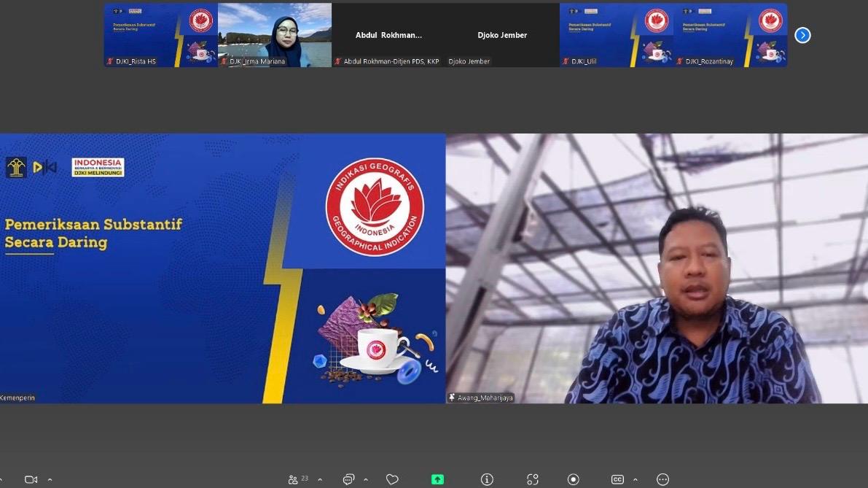
Task: Click Abdul Rokhman-Ditjen PDS participant tile
Action: [x=388, y=34]
